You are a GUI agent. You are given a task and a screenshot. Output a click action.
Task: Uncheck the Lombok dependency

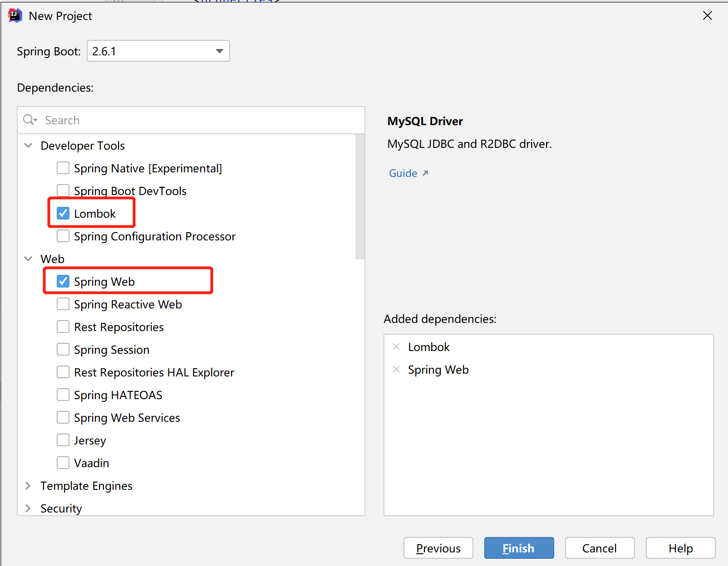63,213
